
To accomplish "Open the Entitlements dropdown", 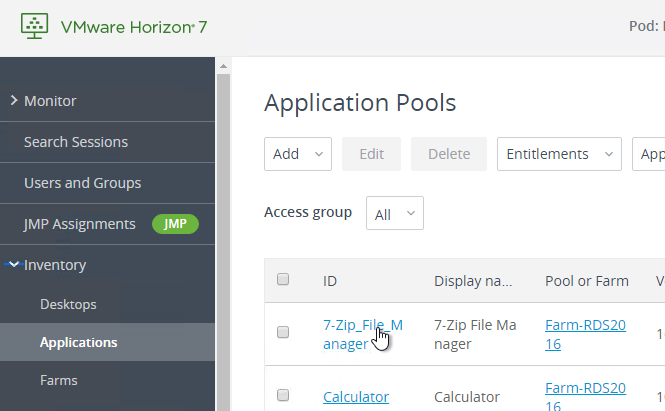I will pos(559,154).
